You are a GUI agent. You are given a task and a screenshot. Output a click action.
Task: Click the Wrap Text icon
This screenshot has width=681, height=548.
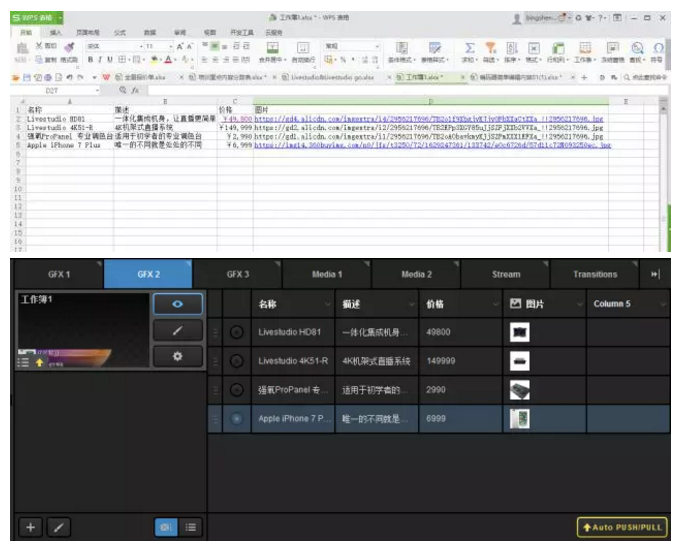pos(303,48)
